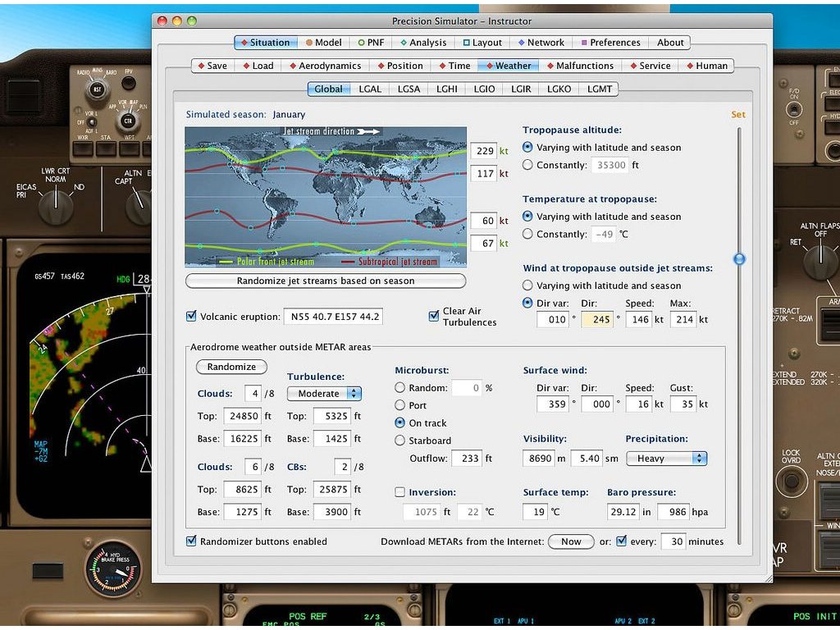Click the aerodrome weather Randomize button
This screenshot has width=840, height=630.
pyautogui.click(x=231, y=367)
